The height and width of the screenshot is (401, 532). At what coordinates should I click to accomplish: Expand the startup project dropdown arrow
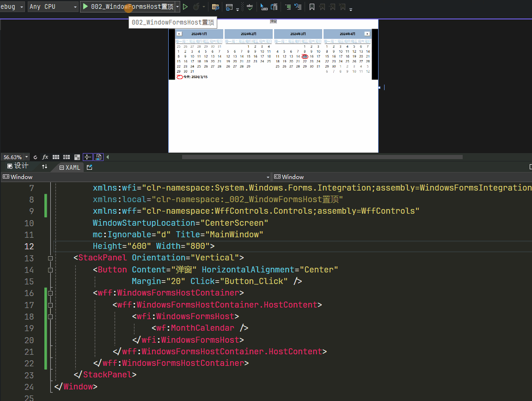(x=178, y=6)
